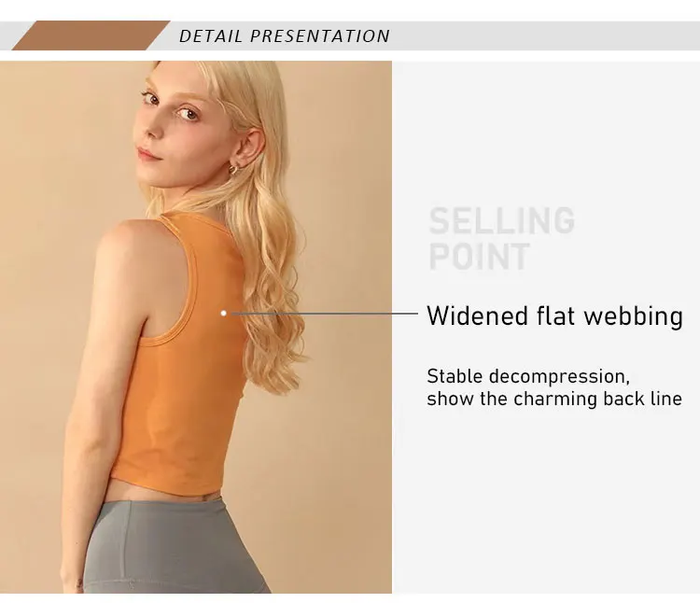Viewport: 700px width, 603px height.
Task: Click the word POINT in watermark
Action: pyautogui.click(x=479, y=257)
